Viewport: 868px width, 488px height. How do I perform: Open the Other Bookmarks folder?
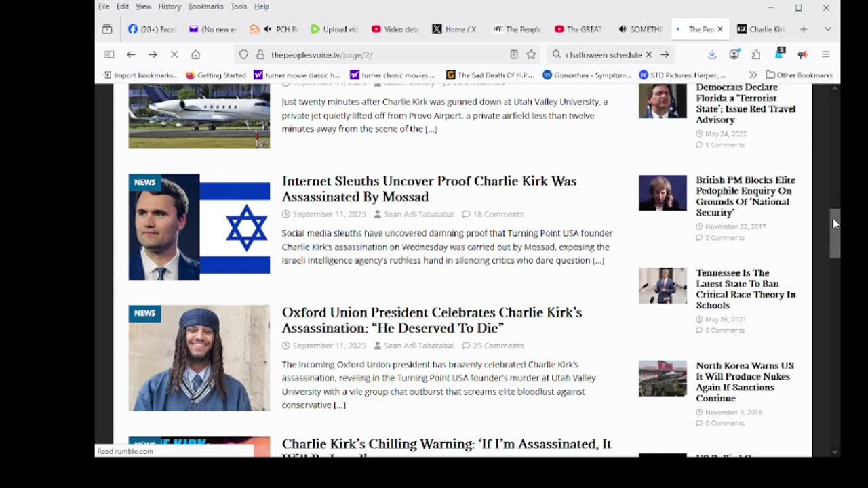coord(800,75)
